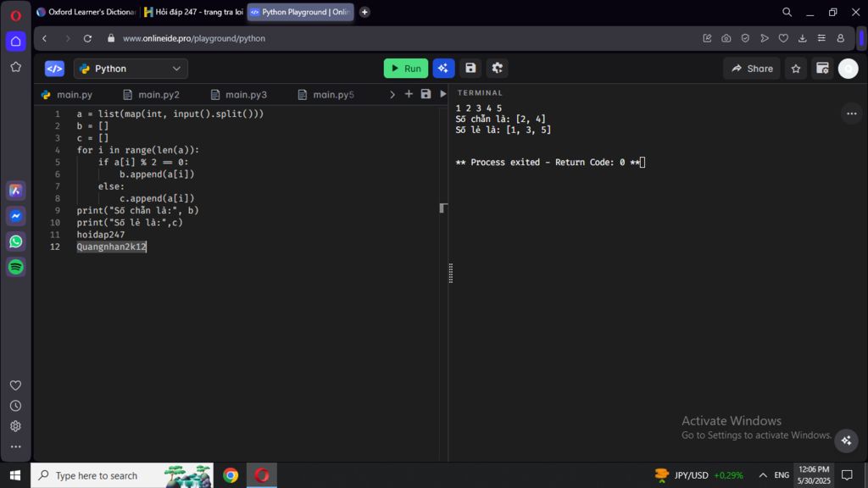
Task: Click the AI assistant sparkle icon beside Run
Action: (443, 69)
